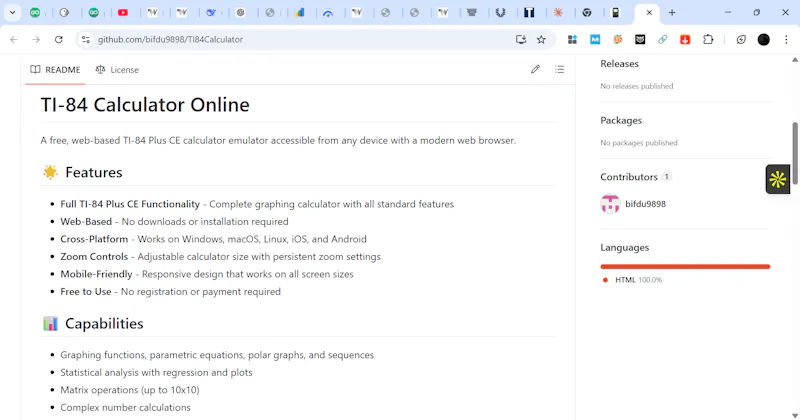
Task: Open the Chrome three-dot menu
Action: click(x=786, y=39)
